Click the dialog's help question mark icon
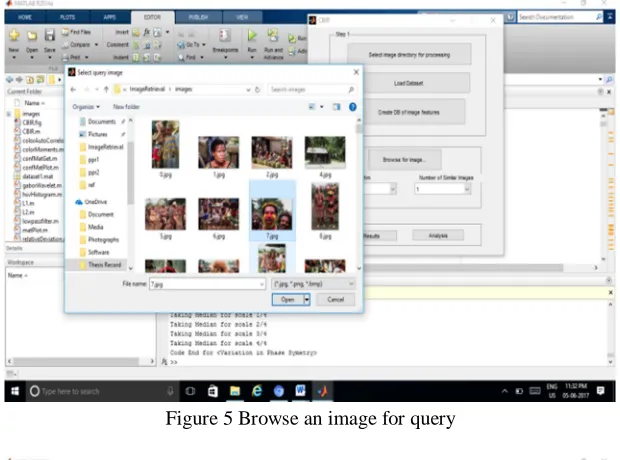620x460 pixels. pos(352,107)
